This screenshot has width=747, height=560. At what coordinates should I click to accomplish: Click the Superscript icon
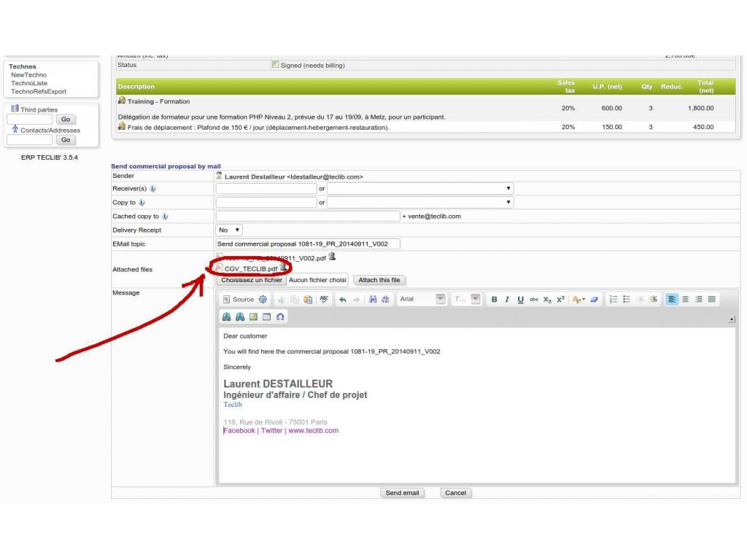coord(560,300)
